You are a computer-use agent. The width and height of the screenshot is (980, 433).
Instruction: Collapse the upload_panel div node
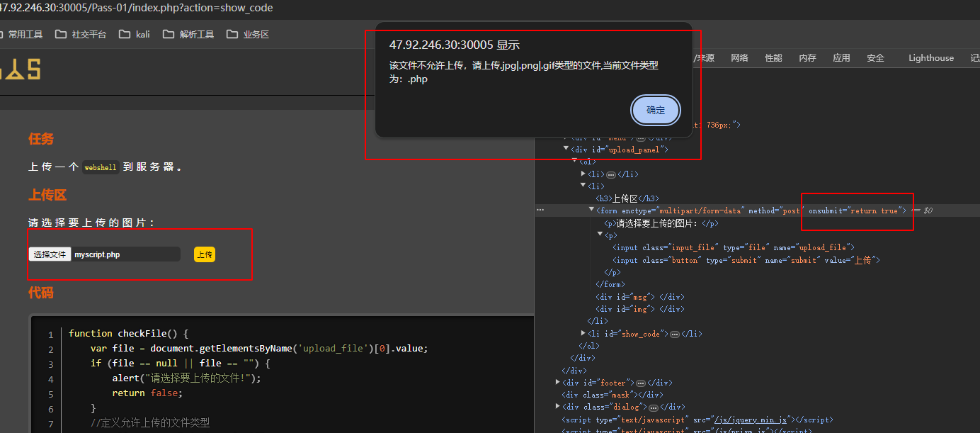[x=566, y=150]
